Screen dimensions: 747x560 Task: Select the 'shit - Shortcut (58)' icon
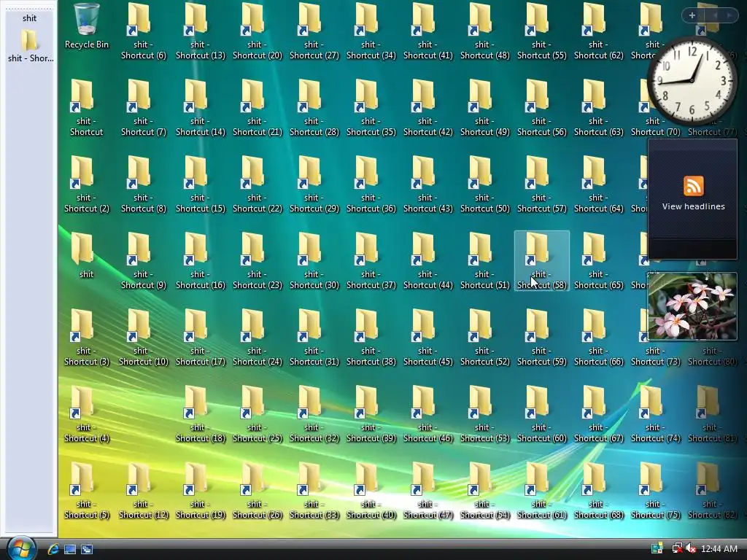[542, 260]
